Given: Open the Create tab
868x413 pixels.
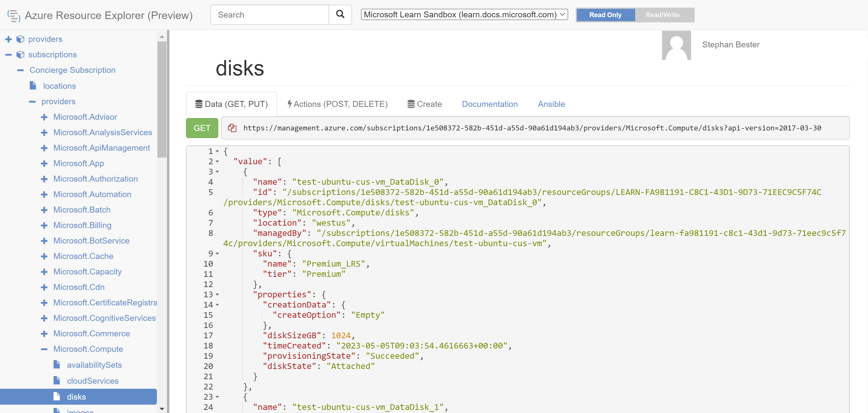Looking at the screenshot, I should 424,104.
